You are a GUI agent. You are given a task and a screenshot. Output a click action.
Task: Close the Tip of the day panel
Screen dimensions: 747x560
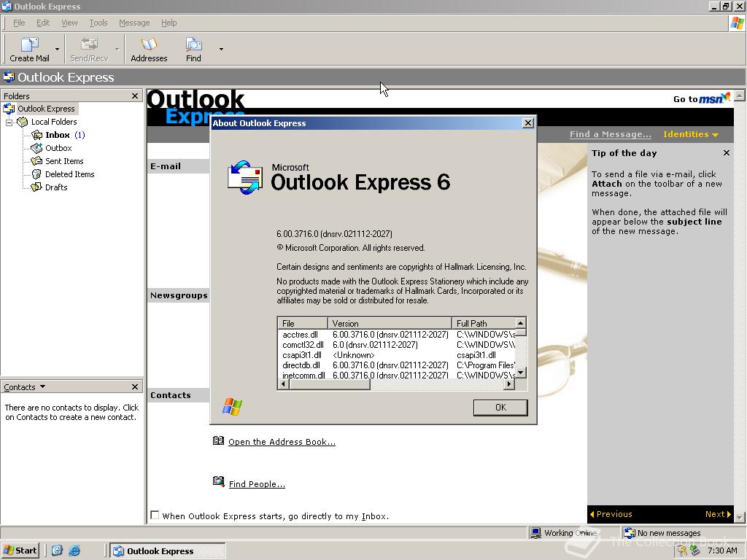(x=726, y=153)
